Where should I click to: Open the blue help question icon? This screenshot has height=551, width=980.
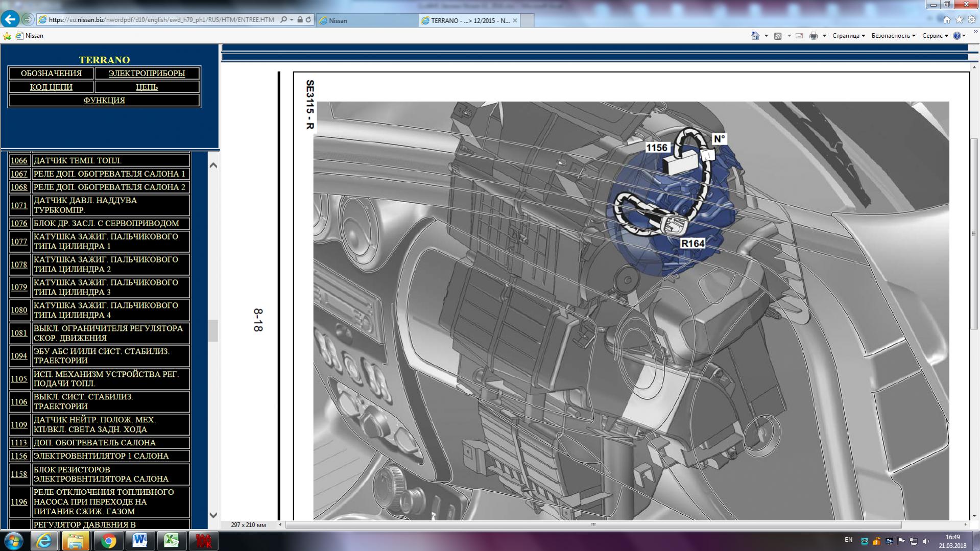[x=957, y=36]
